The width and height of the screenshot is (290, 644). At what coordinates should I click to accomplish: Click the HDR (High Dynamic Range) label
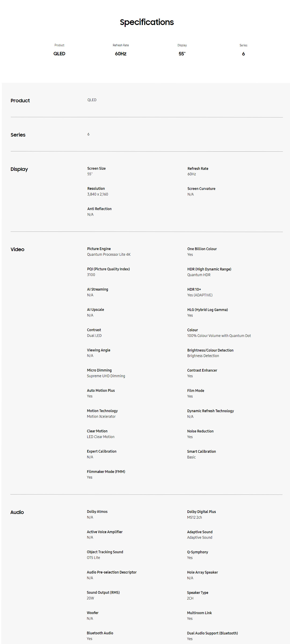pos(209,269)
